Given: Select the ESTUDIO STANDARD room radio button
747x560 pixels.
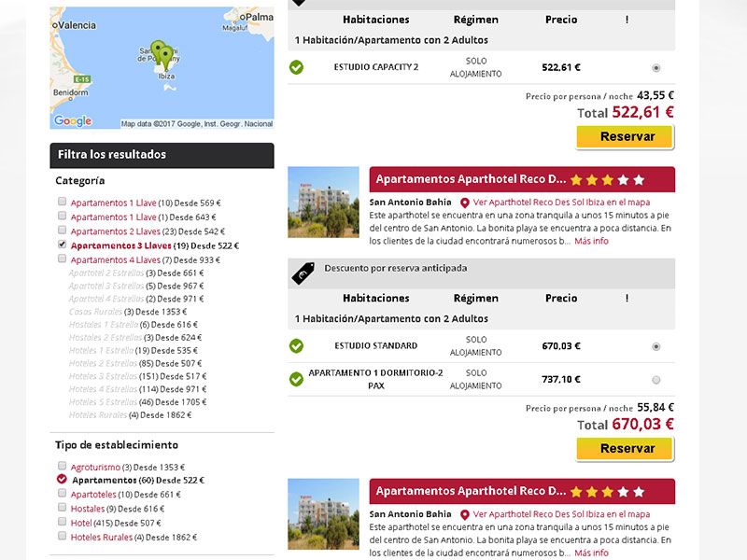Looking at the screenshot, I should click(655, 346).
